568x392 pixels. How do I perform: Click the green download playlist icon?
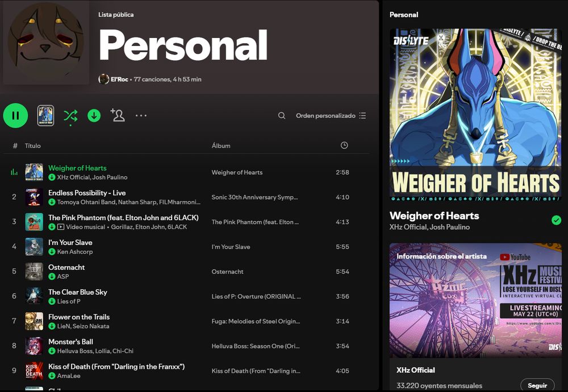(x=94, y=116)
